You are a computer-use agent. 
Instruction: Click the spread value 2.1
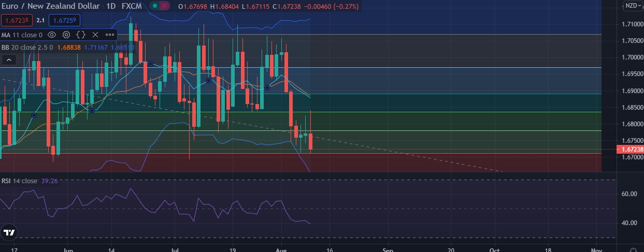click(40, 21)
